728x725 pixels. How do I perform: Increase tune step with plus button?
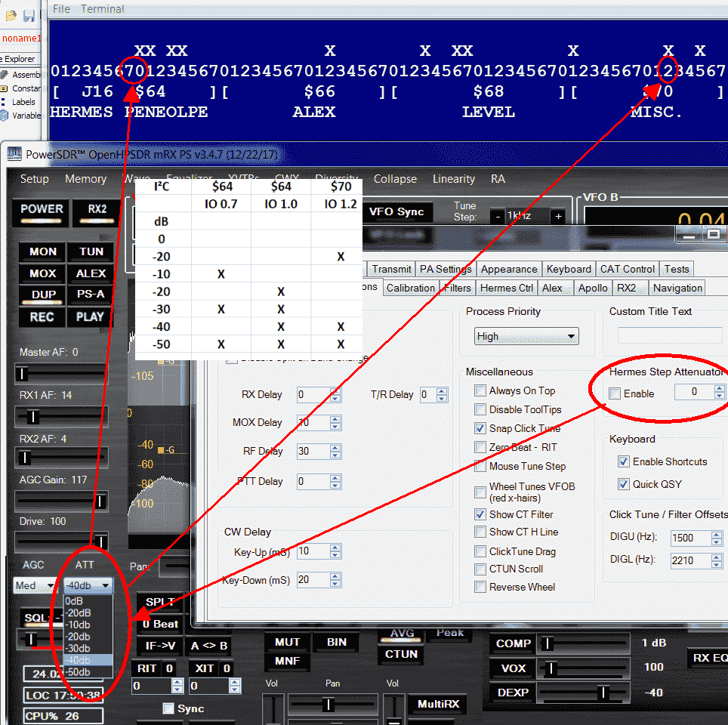coord(558,217)
